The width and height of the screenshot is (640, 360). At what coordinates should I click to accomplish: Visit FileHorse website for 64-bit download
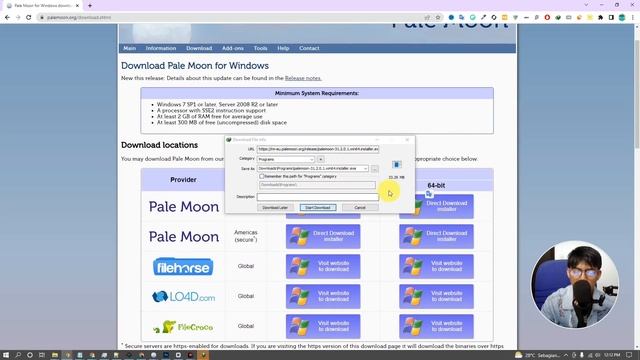point(436,267)
